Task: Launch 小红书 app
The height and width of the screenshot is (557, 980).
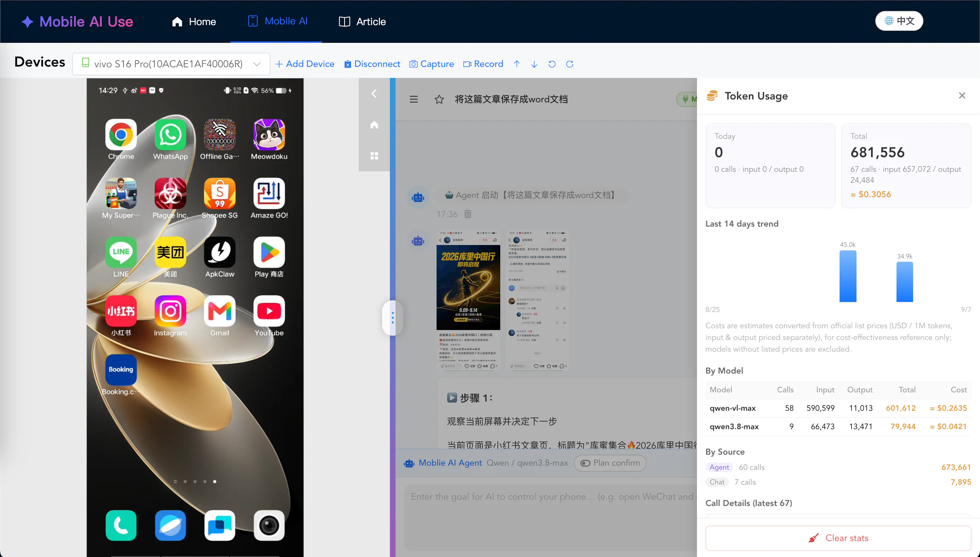Action: (x=121, y=311)
